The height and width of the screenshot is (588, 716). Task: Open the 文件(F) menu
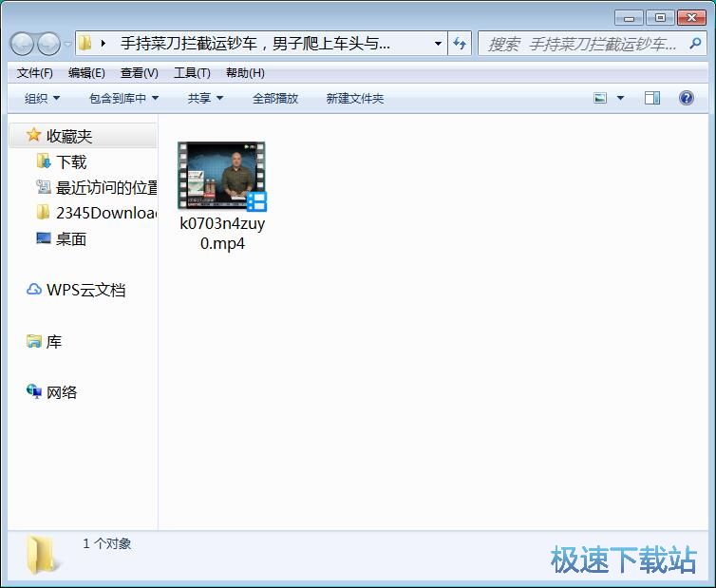tap(35, 73)
